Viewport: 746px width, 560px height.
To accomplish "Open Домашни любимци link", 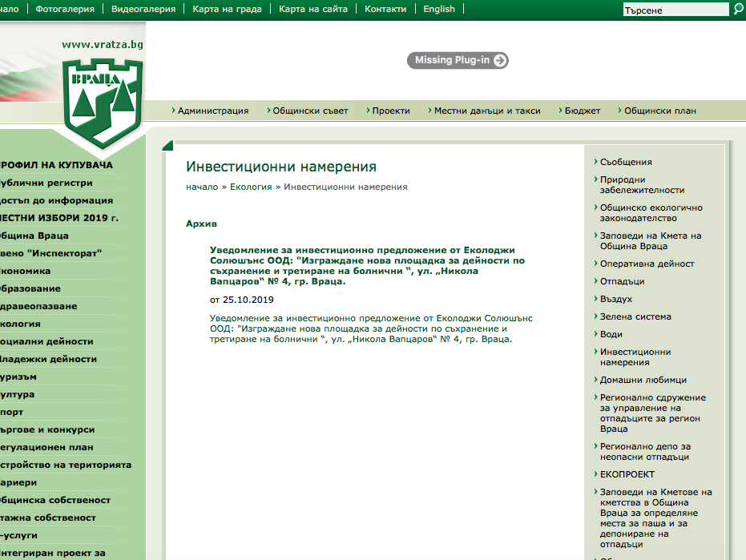I will point(643,380).
